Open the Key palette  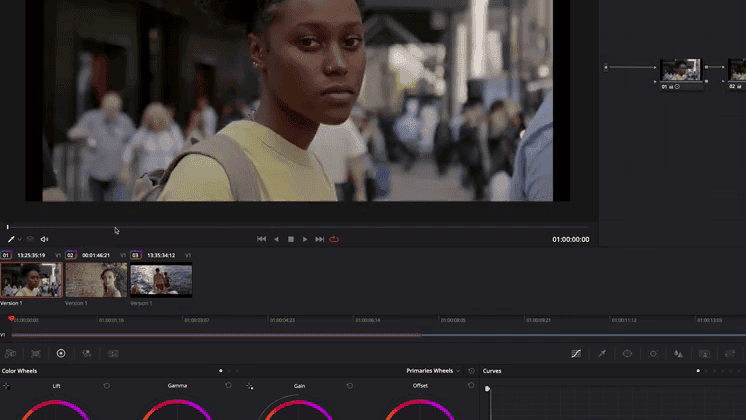704,353
